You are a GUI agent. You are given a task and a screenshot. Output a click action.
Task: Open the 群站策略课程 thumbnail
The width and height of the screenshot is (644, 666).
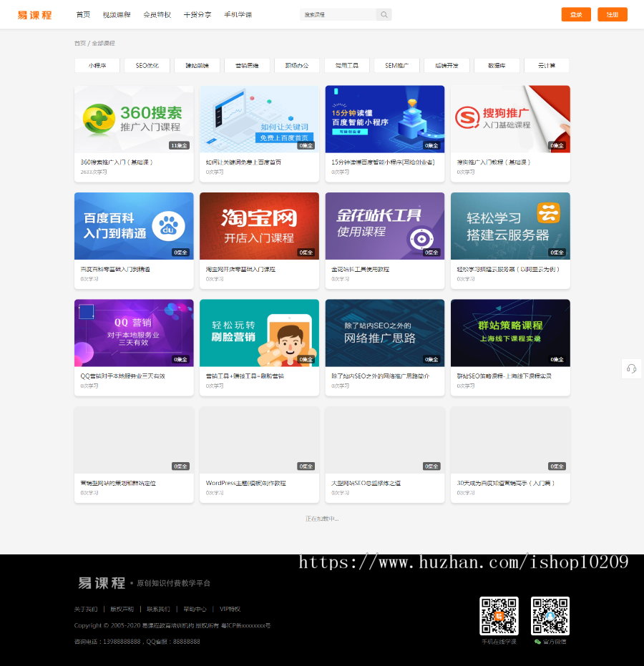coord(510,333)
